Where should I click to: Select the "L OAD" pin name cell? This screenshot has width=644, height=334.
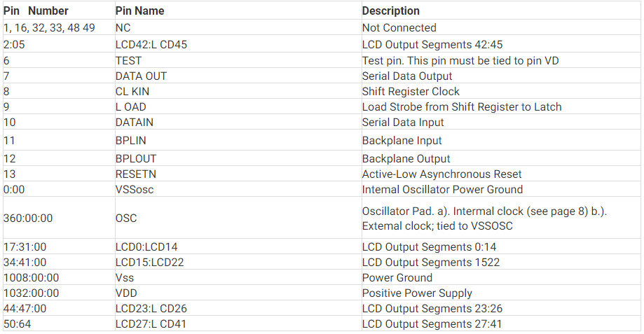coord(131,107)
